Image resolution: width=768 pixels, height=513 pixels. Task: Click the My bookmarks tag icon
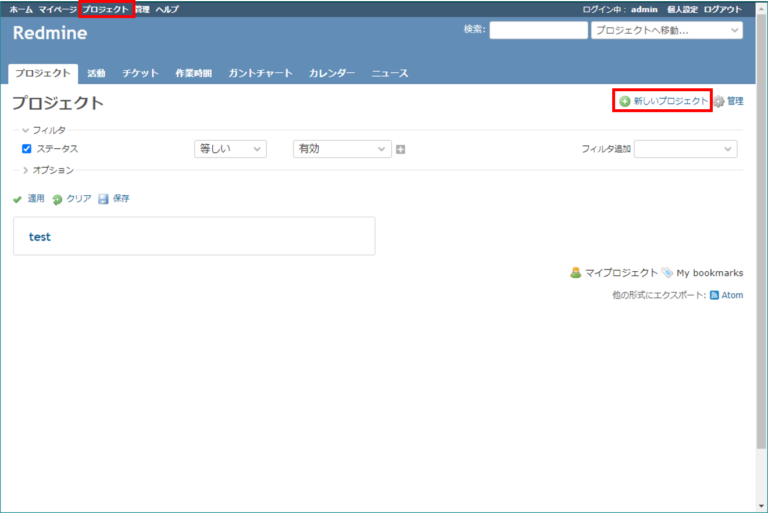coord(667,272)
